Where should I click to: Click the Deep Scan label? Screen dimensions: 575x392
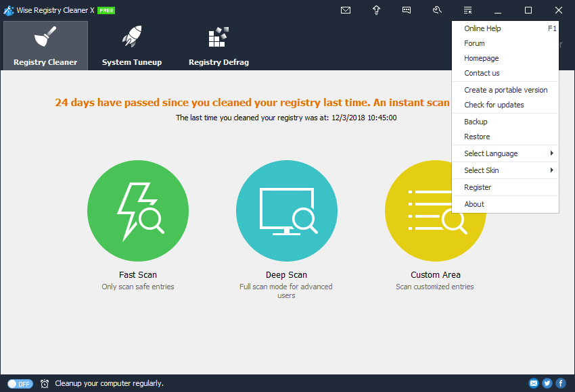coord(286,275)
